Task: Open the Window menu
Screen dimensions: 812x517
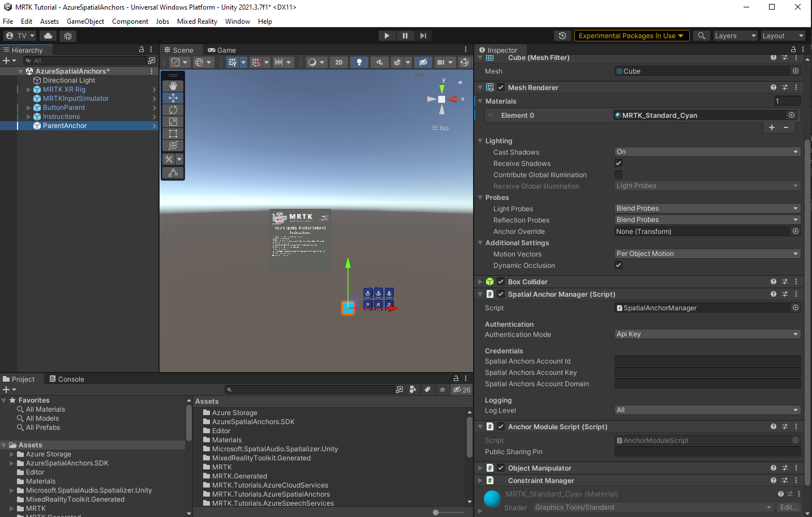Action: (238, 22)
